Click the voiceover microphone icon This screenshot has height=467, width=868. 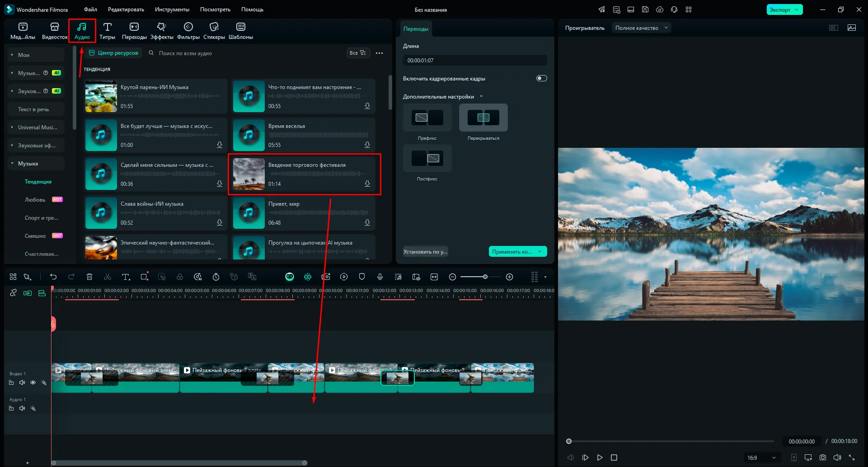(380, 277)
